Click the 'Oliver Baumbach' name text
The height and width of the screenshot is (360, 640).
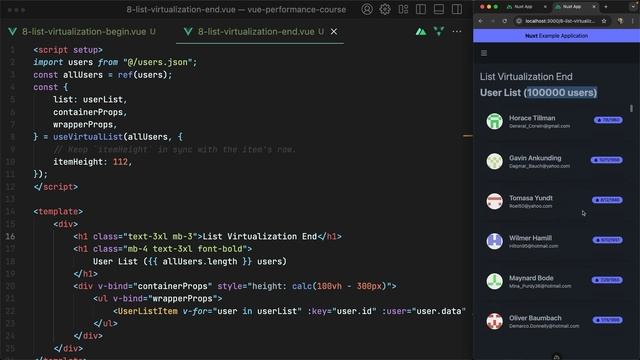tap(535, 318)
